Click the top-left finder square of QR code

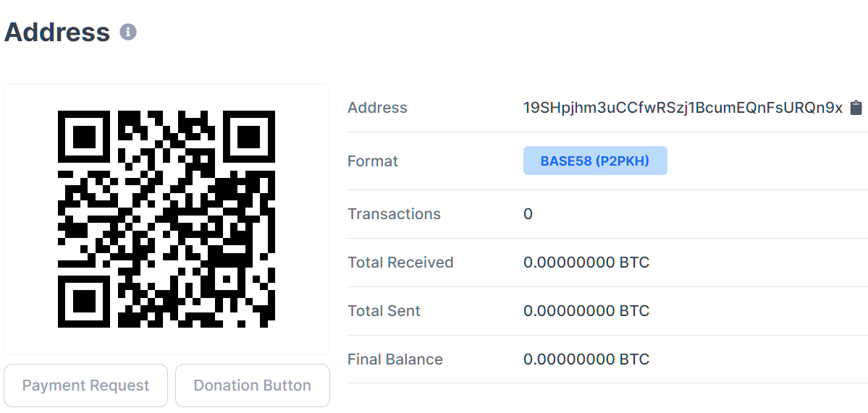coord(84,137)
